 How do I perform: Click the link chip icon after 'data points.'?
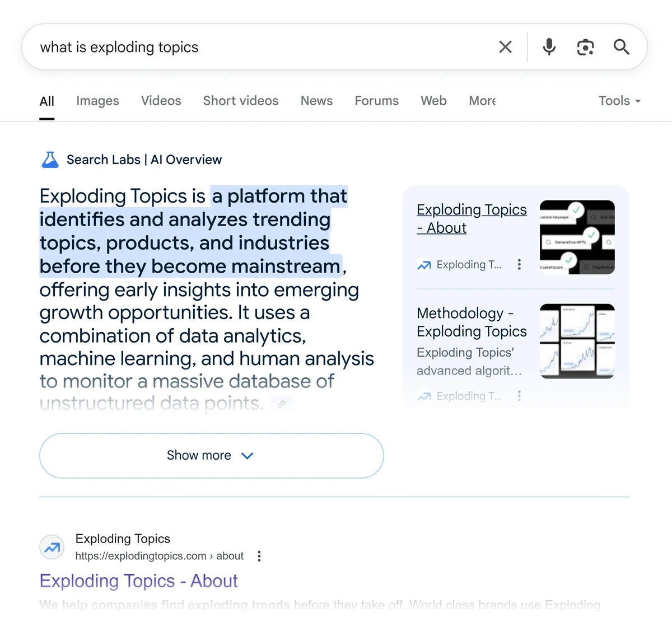(282, 404)
